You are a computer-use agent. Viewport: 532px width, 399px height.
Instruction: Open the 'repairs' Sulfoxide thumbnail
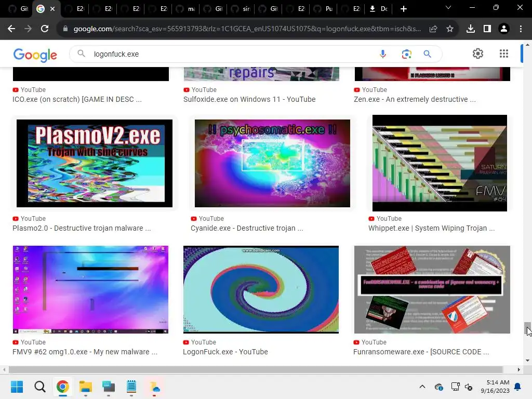pos(261,74)
